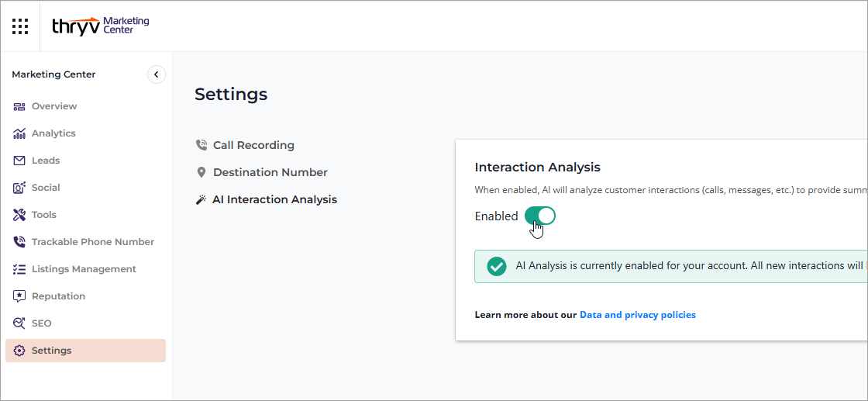The height and width of the screenshot is (401, 868).
Task: Select Settings in the sidebar
Action: coord(51,351)
